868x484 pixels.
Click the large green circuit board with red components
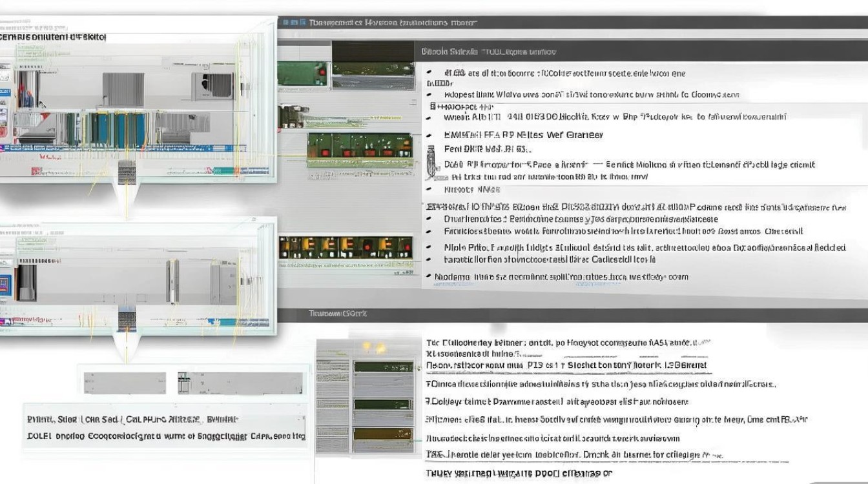tap(360, 150)
